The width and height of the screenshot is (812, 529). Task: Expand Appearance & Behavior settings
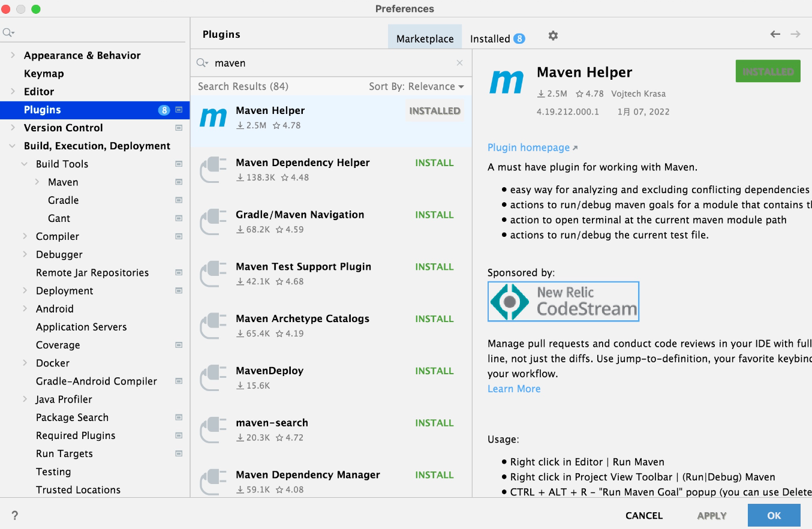tap(13, 55)
